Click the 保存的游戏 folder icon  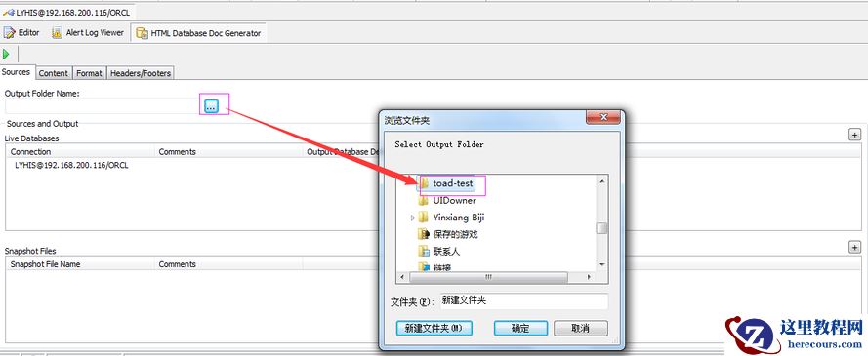[x=424, y=234]
